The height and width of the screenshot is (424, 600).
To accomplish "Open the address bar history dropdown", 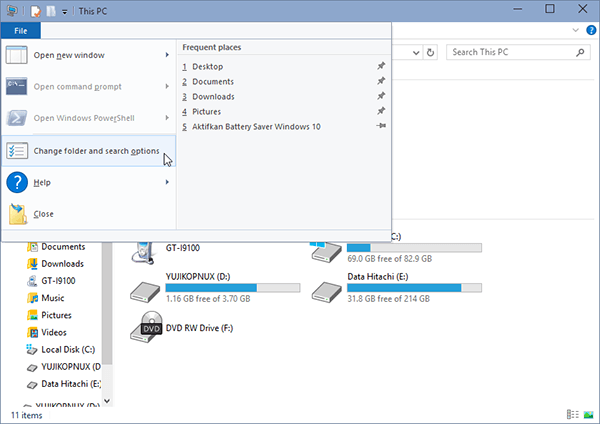I will tap(416, 53).
